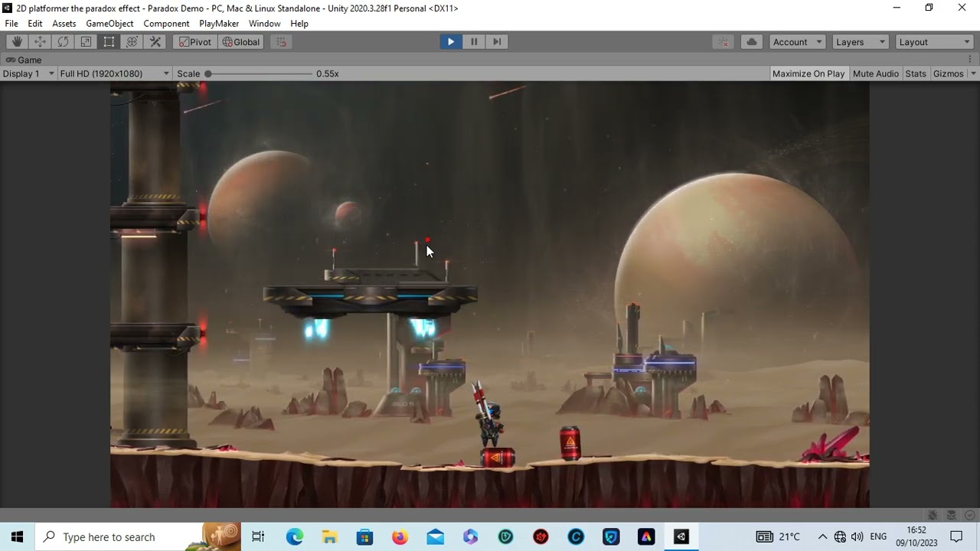Image resolution: width=980 pixels, height=551 pixels.
Task: Open the auto-refresh status bar icon
Action: [969, 515]
